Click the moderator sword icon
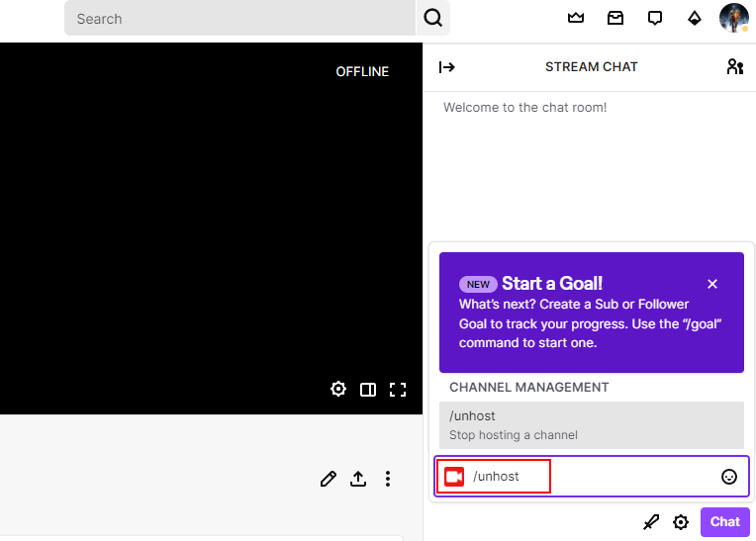Screen dimensions: 756x541 click(x=651, y=522)
